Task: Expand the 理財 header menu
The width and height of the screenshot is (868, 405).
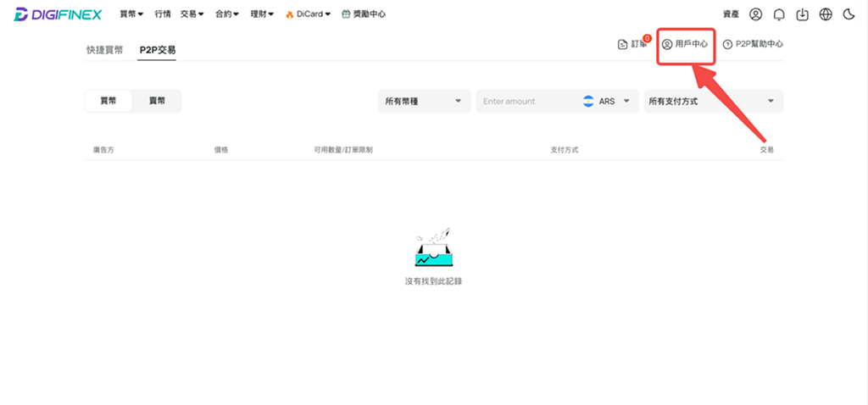Action: 263,14
